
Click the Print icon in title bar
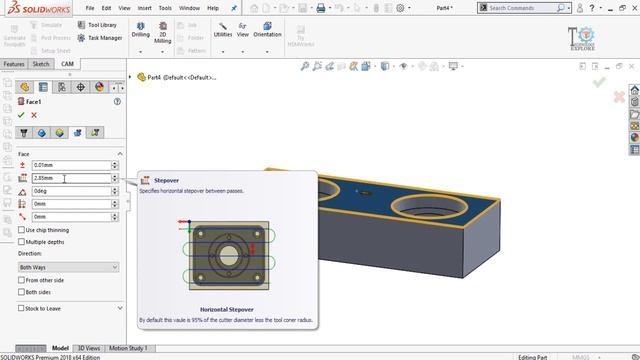click(321, 8)
